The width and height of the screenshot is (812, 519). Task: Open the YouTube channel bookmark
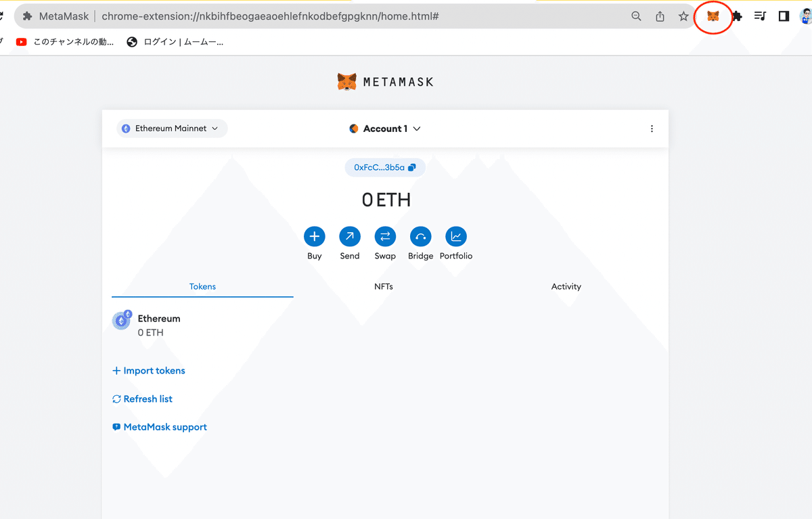pyautogui.click(x=65, y=42)
